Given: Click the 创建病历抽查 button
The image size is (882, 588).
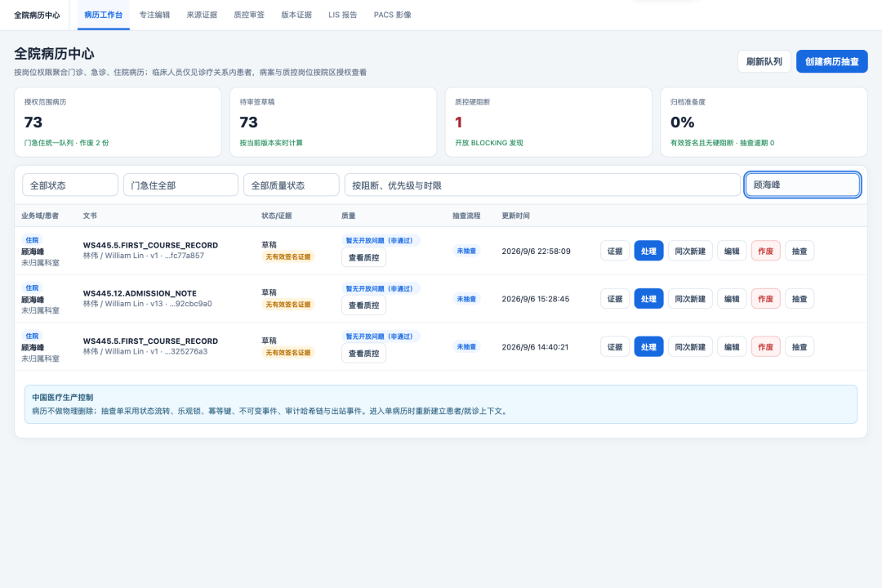Looking at the screenshot, I should 832,61.
